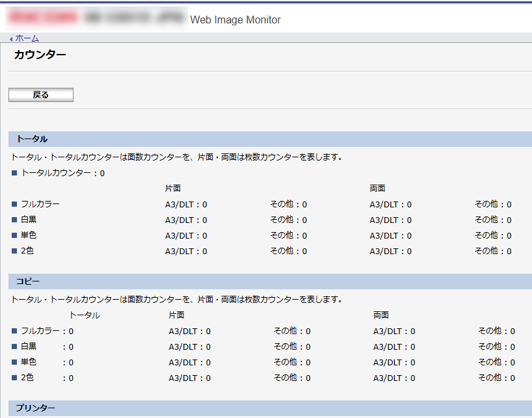
Task: Click the ホーム link at top
Action: [x=27, y=38]
